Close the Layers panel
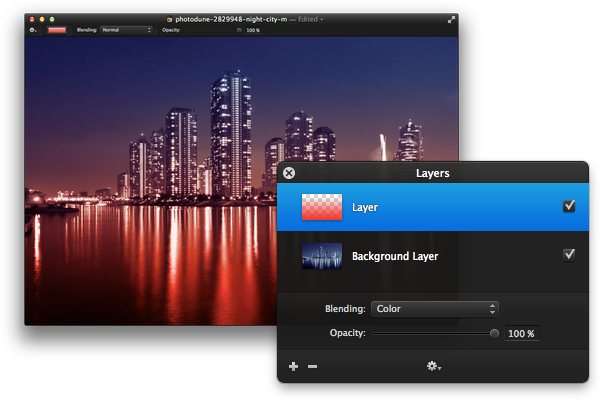 coord(289,173)
